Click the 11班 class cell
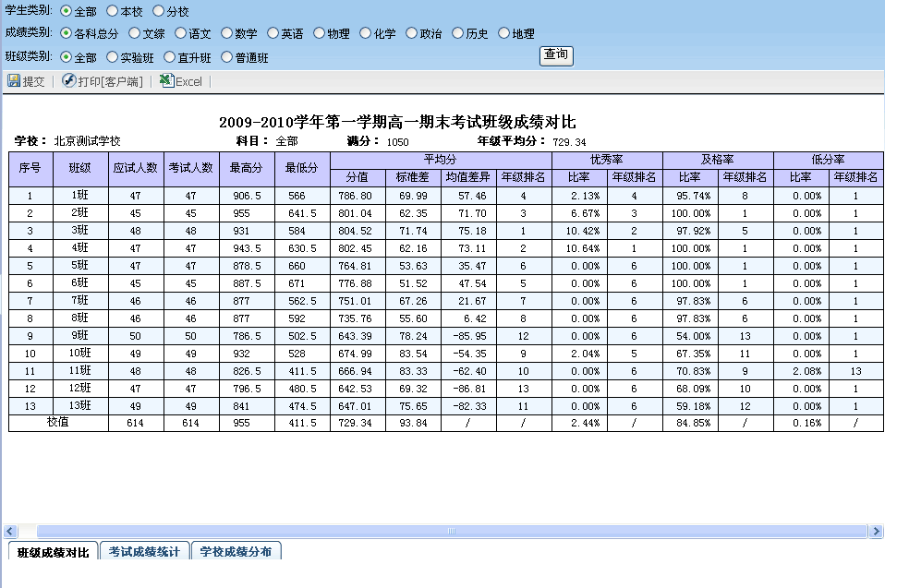 [80, 371]
